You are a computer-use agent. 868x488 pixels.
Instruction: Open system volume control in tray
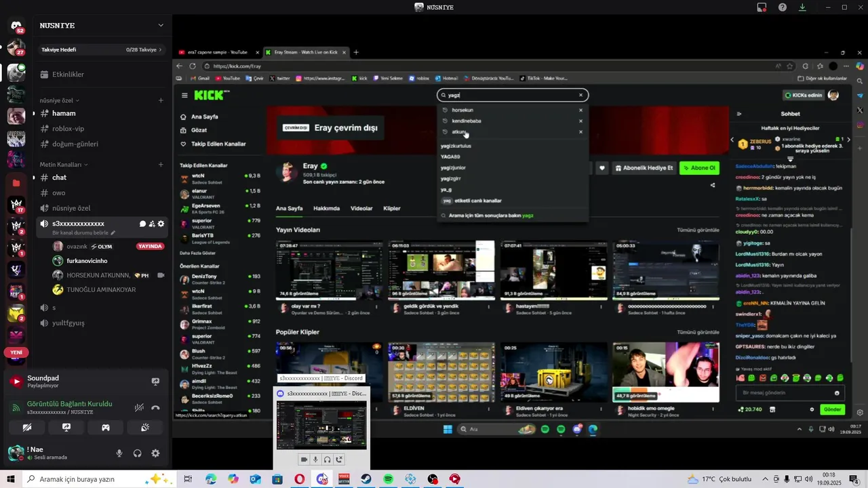[x=809, y=479]
